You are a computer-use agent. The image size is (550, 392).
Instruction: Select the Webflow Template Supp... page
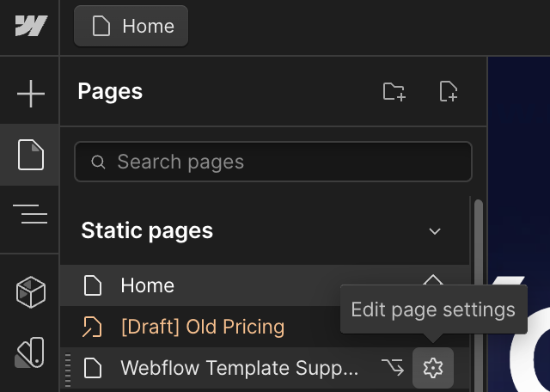click(239, 368)
